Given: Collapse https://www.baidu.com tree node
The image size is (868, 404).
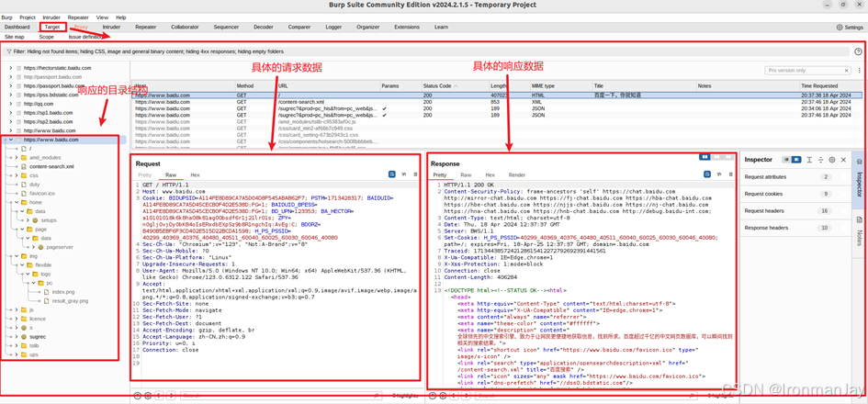Looking at the screenshot, I should click(11, 140).
